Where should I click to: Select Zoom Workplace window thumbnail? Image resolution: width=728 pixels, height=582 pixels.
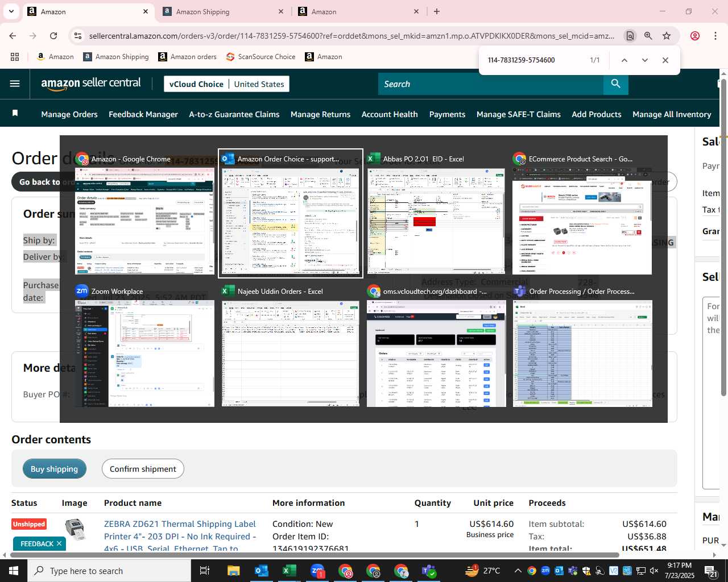point(144,346)
